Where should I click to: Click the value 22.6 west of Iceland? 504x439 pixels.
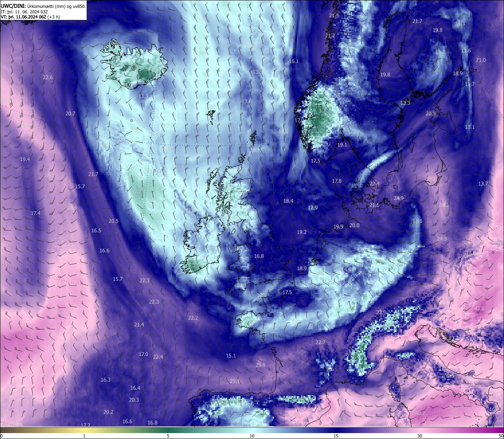tap(48, 78)
